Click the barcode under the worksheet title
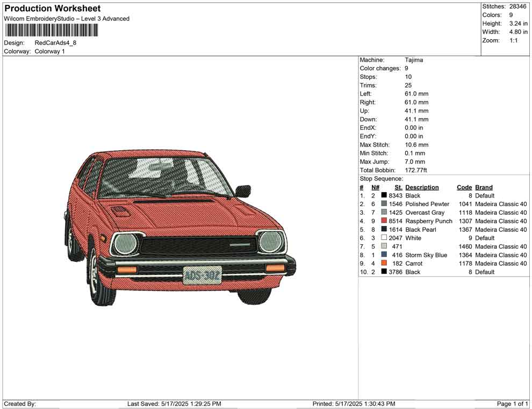Viewport: 532px width, 409px height. [x=51, y=30]
